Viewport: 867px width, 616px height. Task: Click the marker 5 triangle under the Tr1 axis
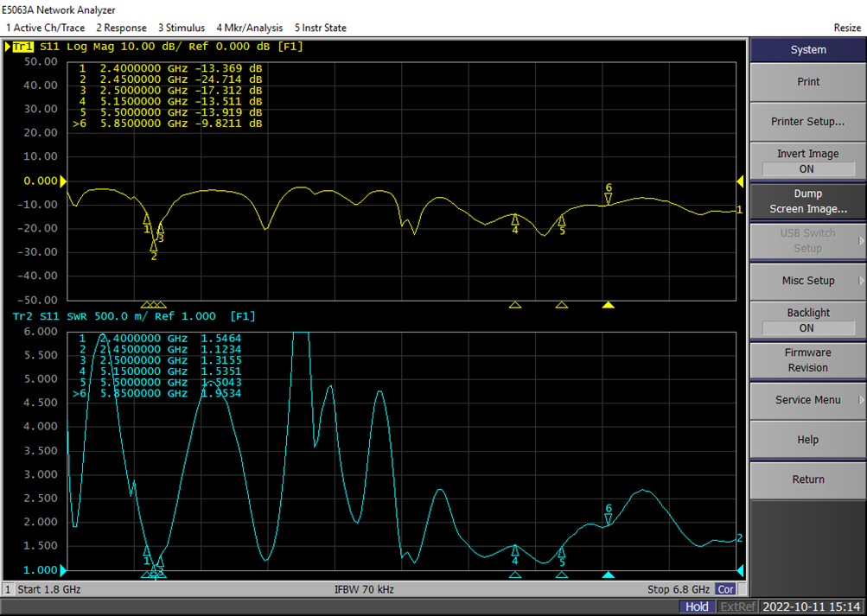(562, 305)
